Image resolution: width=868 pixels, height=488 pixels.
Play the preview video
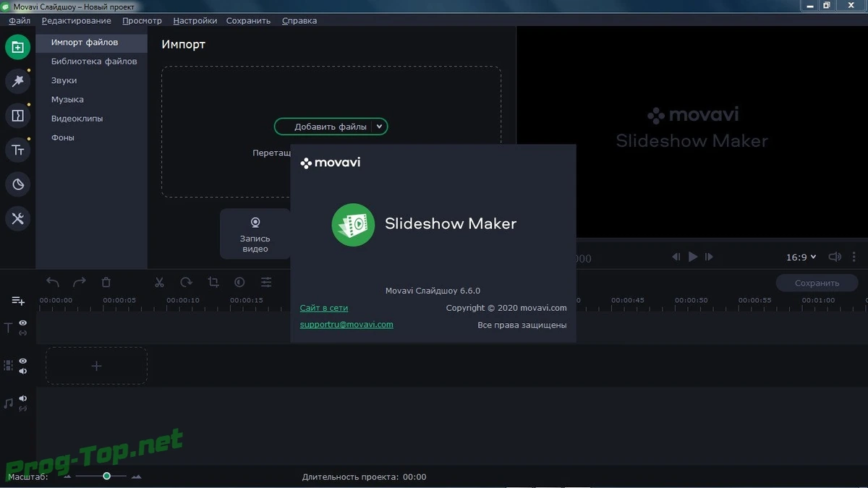[693, 257]
